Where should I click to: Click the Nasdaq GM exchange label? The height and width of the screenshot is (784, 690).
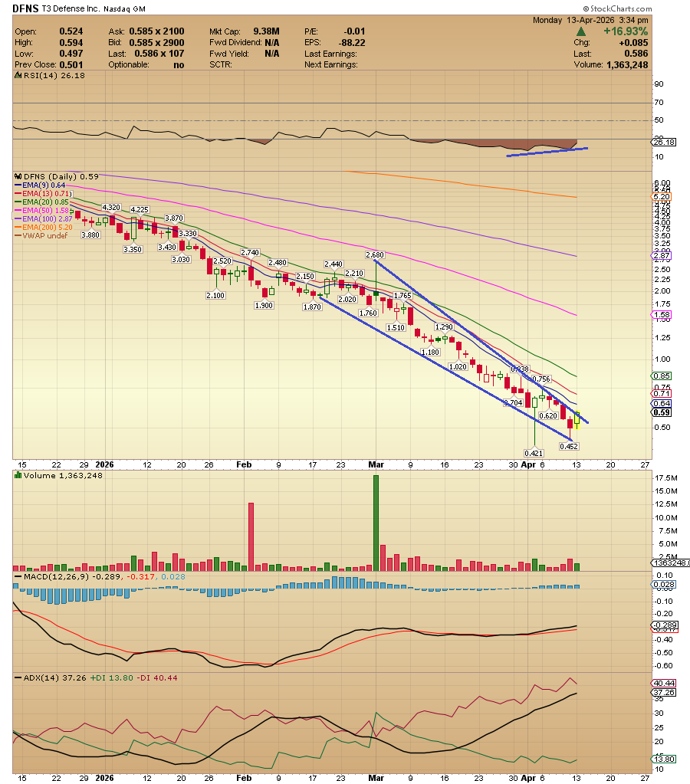point(125,9)
